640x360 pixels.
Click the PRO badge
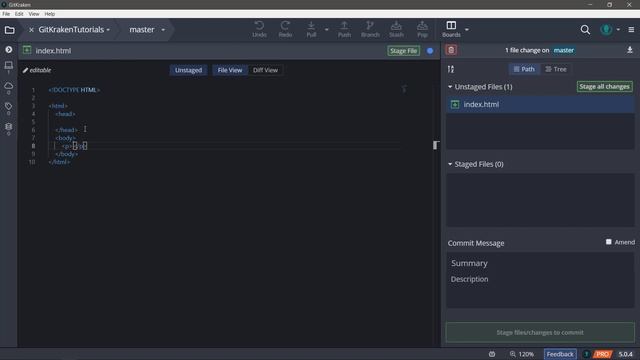[602, 354]
